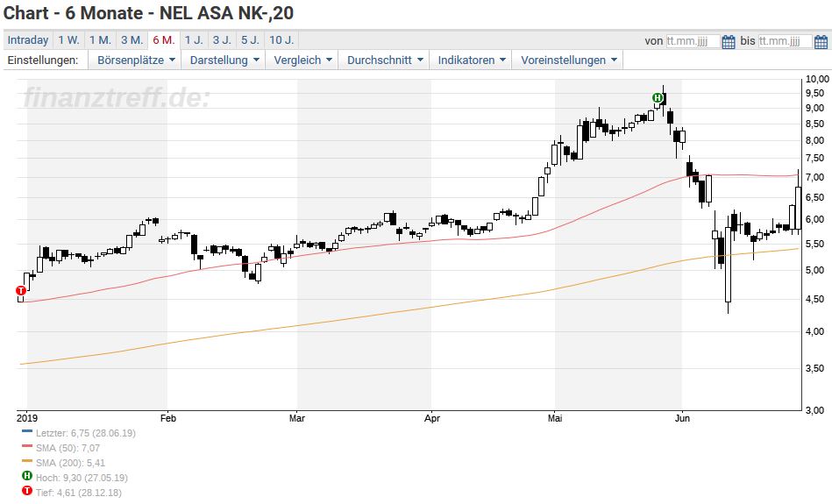Open the Voreinstellungen dropdown
This screenshot has height=504, width=832.
click(568, 60)
